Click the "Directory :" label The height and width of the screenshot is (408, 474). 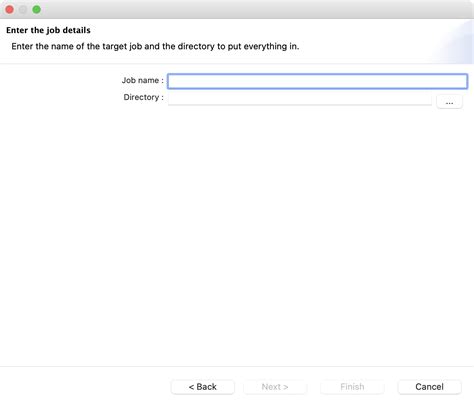coord(144,97)
